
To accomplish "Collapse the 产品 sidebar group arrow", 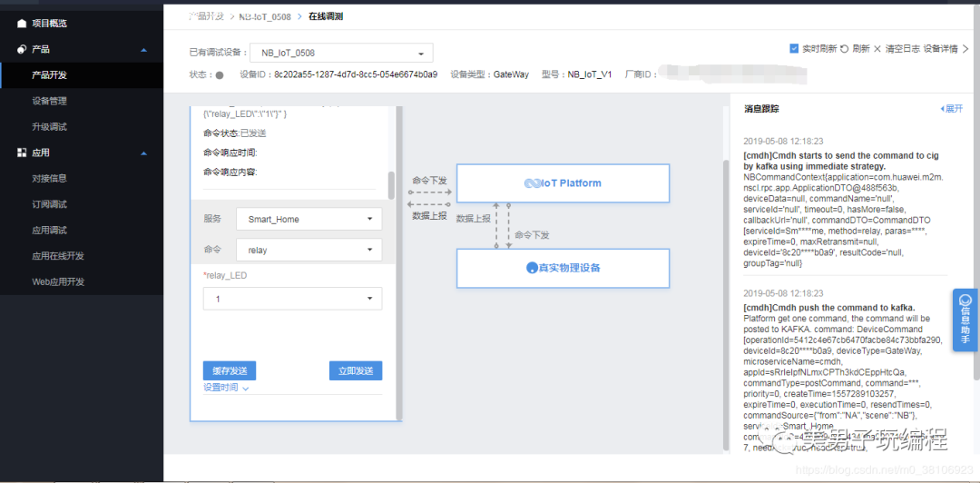I will 143,49.
